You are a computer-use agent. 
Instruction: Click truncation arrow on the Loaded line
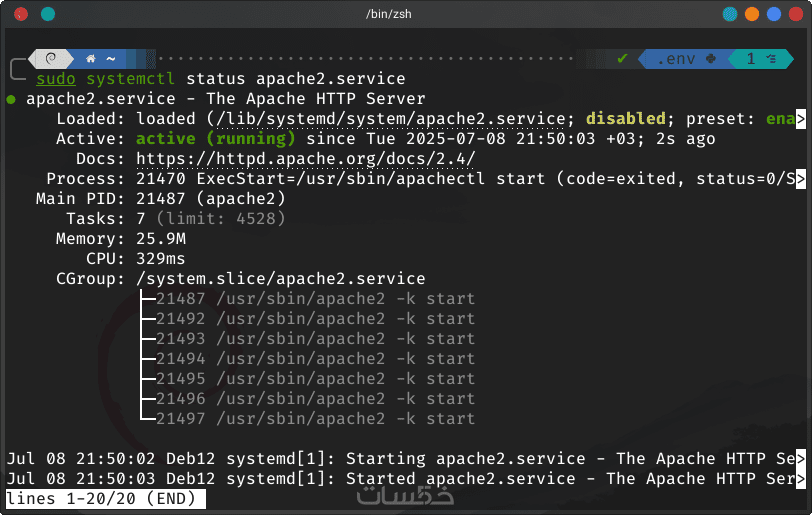point(800,119)
